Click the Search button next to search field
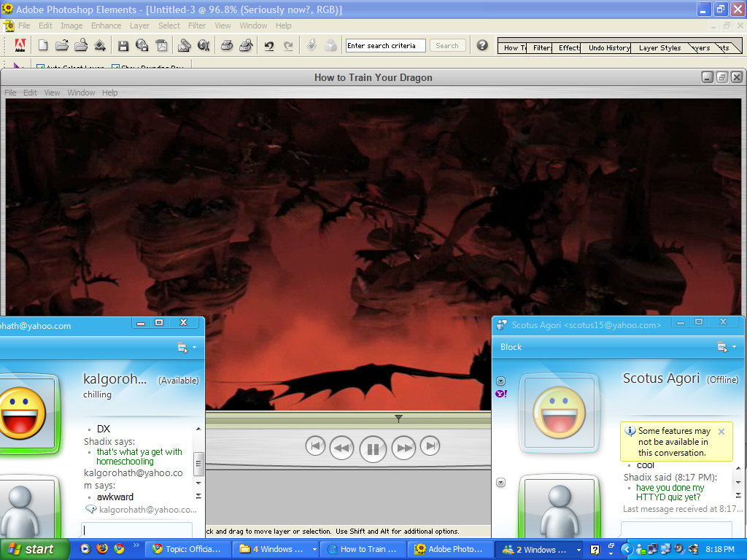Screen dimensions: 747x560 (x=447, y=45)
